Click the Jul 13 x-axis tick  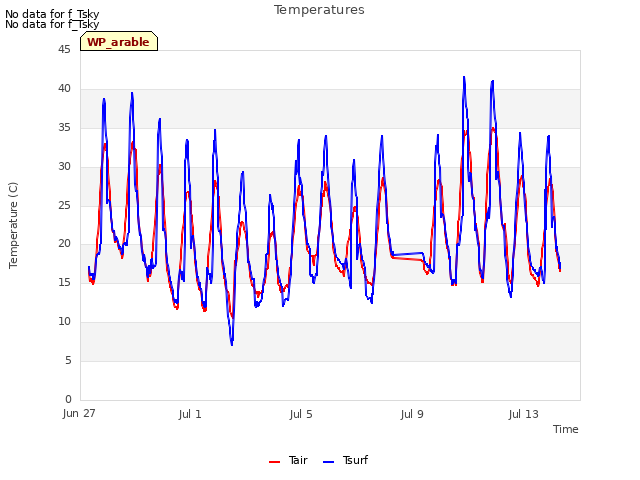[523, 414]
